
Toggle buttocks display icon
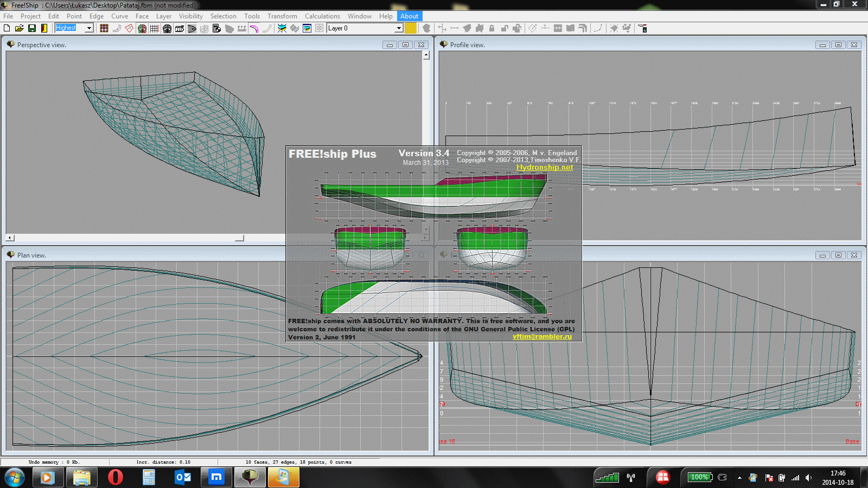pos(180,28)
